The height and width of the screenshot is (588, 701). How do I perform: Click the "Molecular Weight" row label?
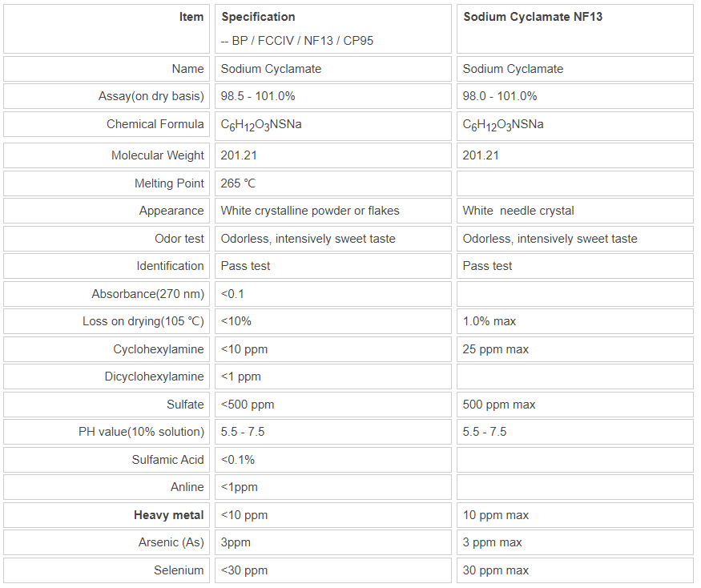tap(158, 155)
